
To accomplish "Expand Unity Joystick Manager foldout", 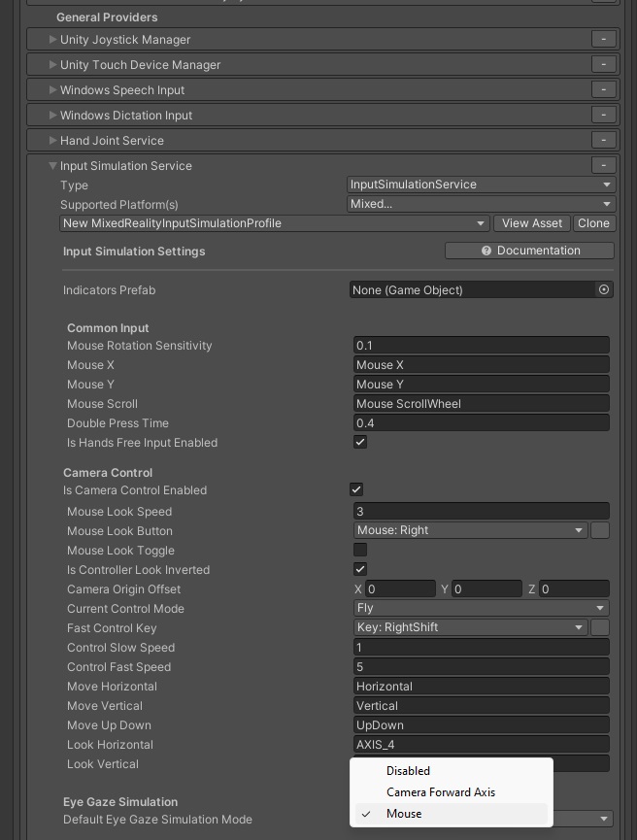I will pos(52,39).
